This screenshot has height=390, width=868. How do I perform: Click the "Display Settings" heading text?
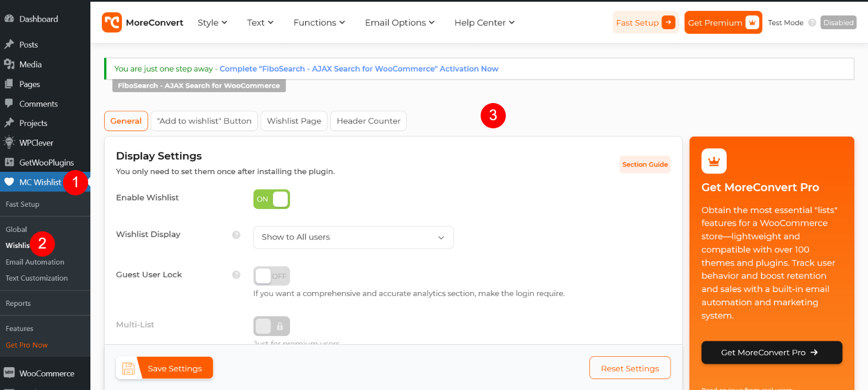coord(159,156)
